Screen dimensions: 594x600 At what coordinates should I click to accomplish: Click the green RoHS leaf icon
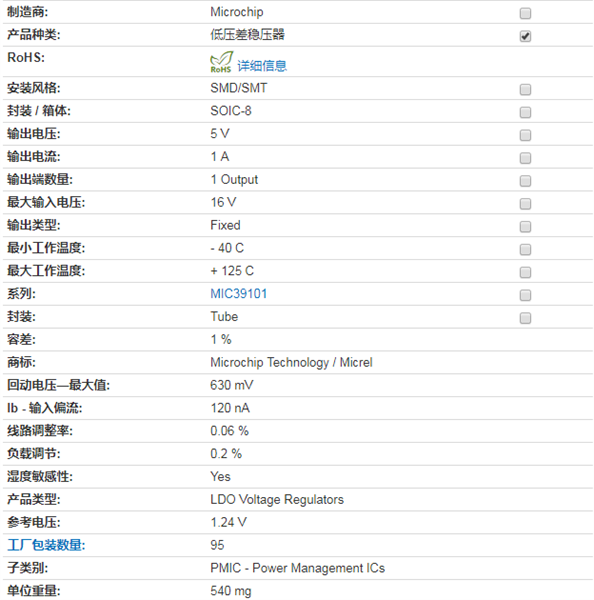tap(221, 62)
